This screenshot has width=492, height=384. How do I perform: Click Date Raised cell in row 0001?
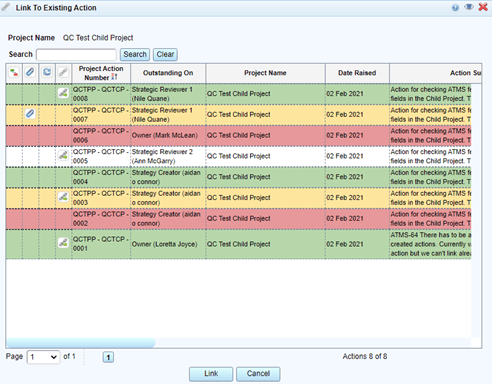pyautogui.click(x=357, y=244)
